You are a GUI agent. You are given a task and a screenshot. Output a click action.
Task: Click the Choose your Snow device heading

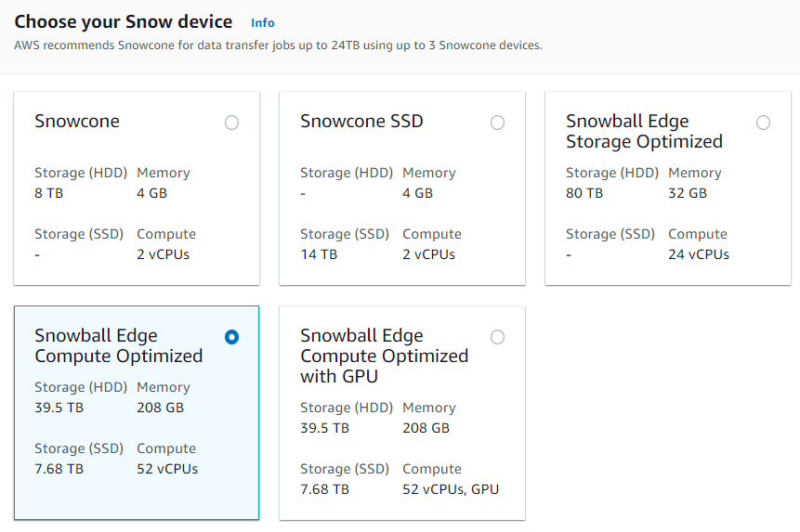pyautogui.click(x=124, y=21)
